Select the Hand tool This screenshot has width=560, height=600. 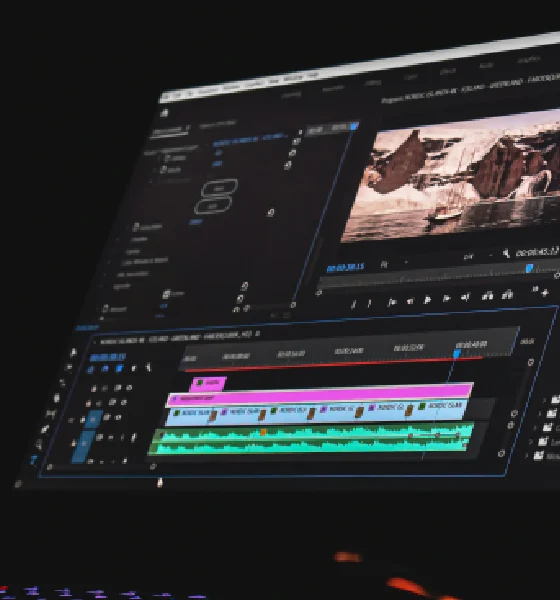click(x=39, y=444)
